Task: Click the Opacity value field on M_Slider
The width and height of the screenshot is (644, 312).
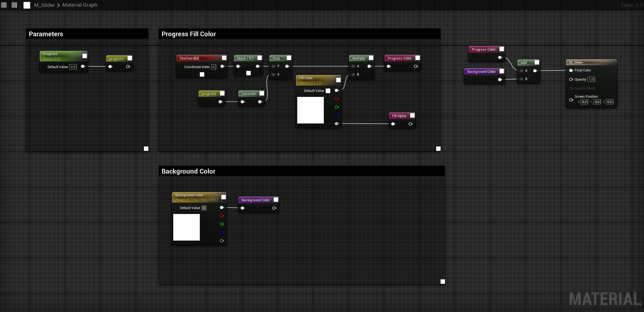Action: (x=591, y=79)
